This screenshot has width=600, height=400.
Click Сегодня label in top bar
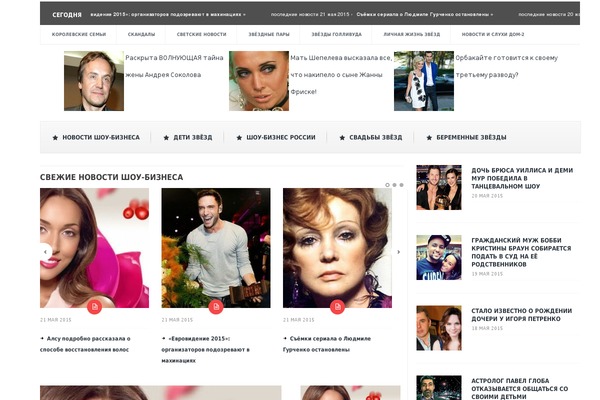(x=67, y=15)
